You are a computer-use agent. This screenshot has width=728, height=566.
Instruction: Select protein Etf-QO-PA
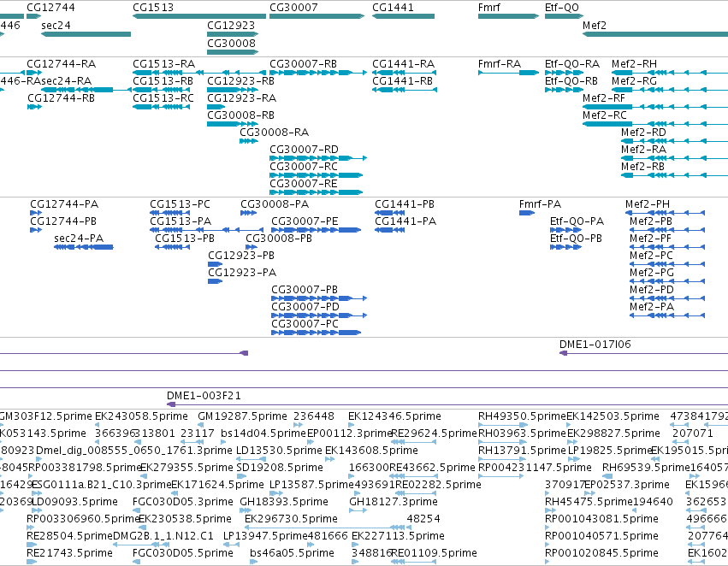[x=577, y=221]
